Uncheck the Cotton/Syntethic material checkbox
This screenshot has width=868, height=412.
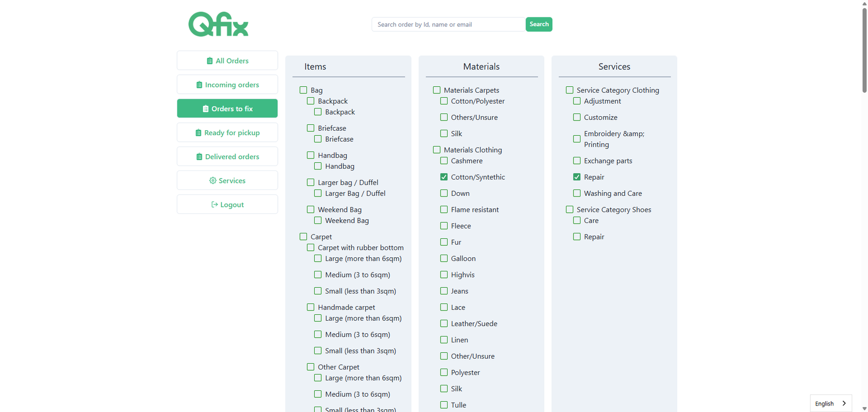point(444,177)
